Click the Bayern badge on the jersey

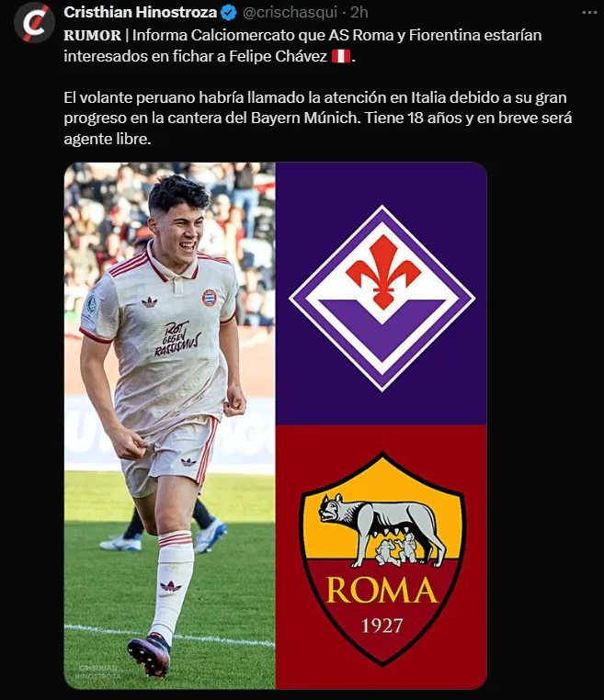[x=209, y=298]
